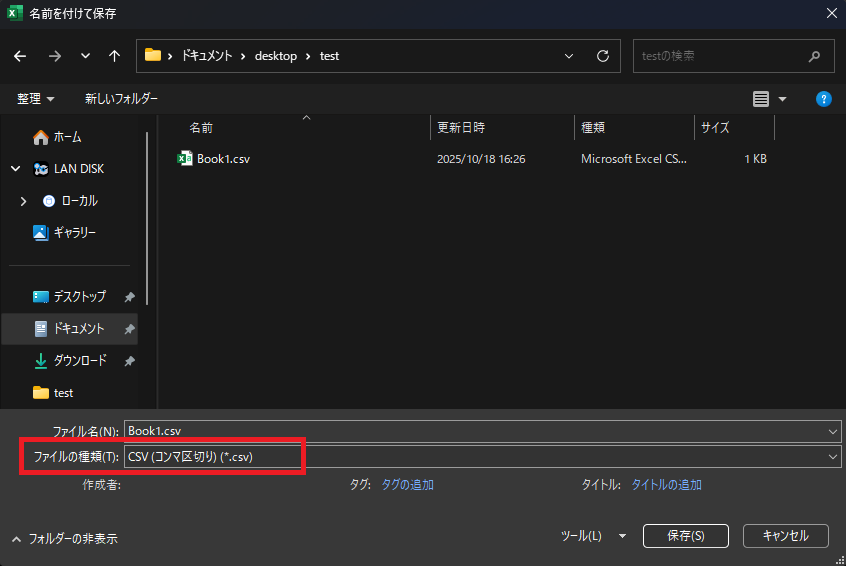Collapse the LAN DISK tree node
The height and width of the screenshot is (566, 846).
tap(16, 169)
